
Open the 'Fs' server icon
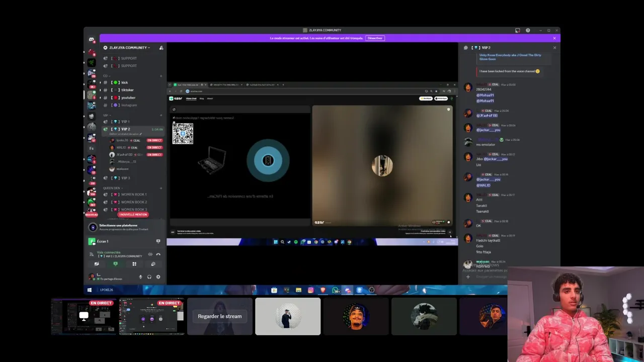pyautogui.click(x=91, y=148)
